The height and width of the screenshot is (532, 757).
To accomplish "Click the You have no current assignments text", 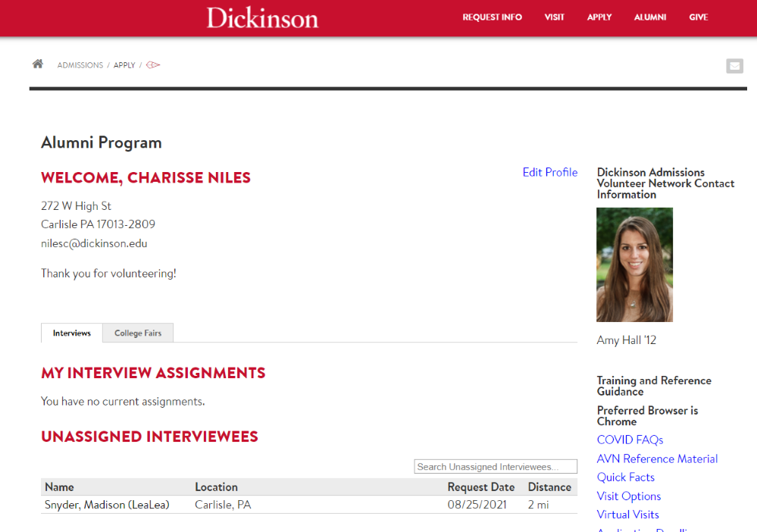I will pos(123,402).
